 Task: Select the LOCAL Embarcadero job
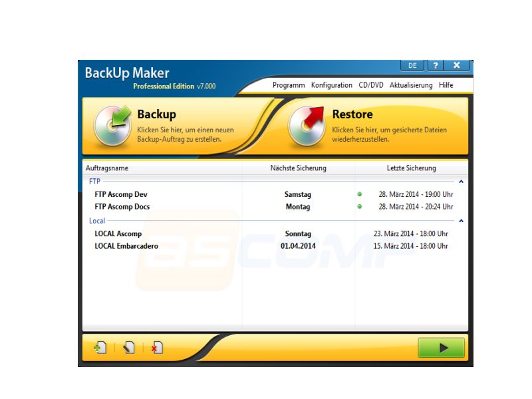tap(126, 246)
